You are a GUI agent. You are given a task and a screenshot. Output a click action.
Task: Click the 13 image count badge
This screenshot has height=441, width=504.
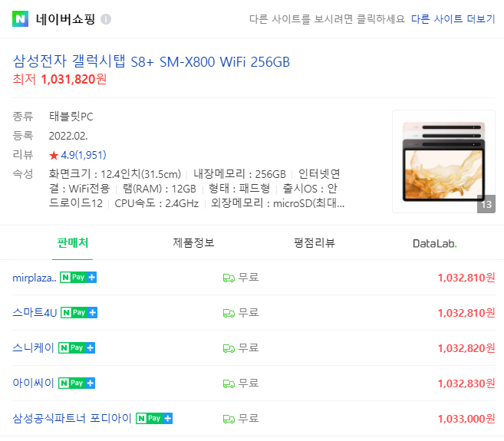[486, 204]
